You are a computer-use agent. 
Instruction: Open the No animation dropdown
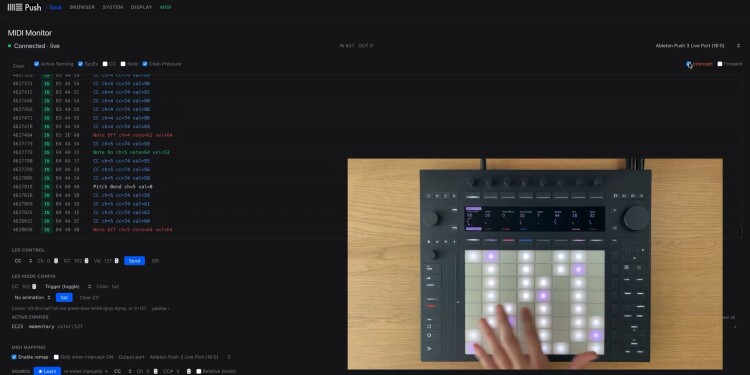tap(32, 298)
